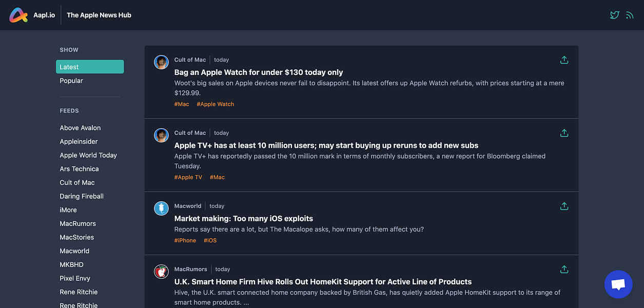The width and height of the screenshot is (644, 308).
Task: Open the Daring Fireball feed
Action: [x=82, y=196]
